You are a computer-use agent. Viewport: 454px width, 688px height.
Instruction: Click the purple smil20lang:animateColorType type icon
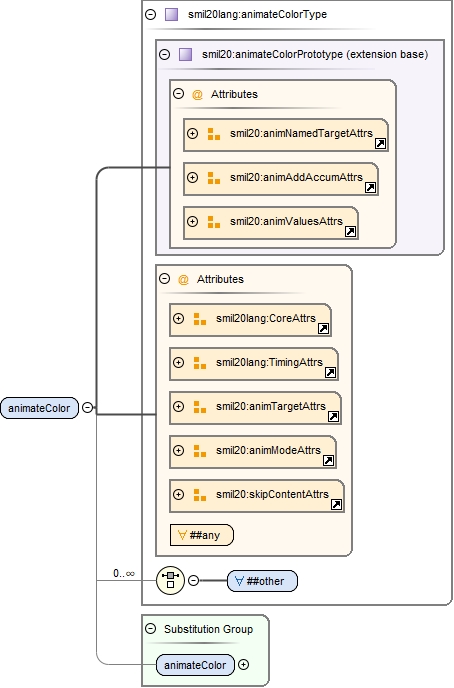172,14
